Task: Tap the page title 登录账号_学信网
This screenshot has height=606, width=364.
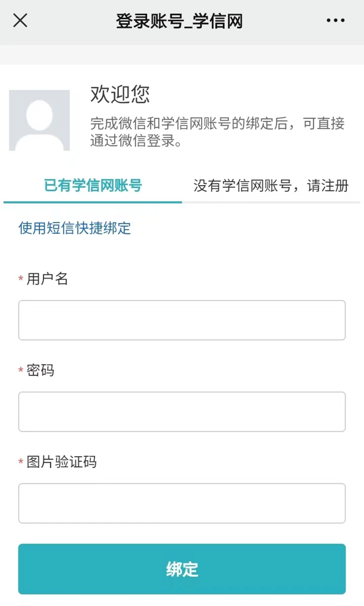Action: 179,21
